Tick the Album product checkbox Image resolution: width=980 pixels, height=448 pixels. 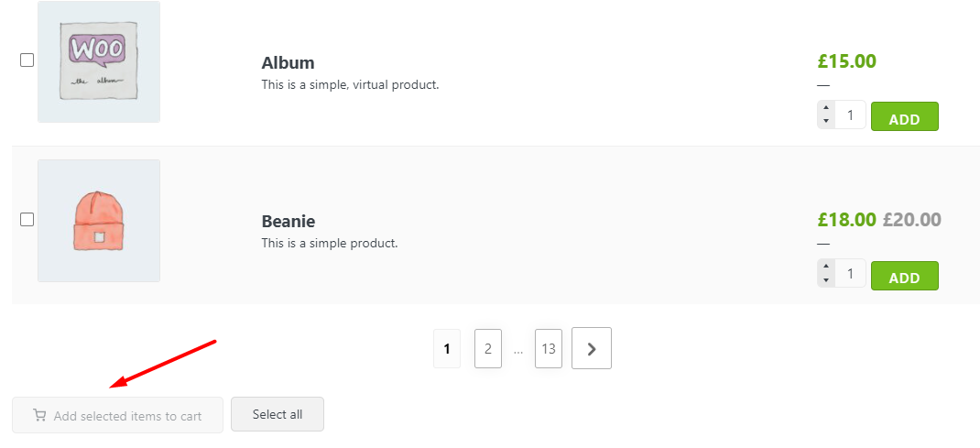coord(27,60)
